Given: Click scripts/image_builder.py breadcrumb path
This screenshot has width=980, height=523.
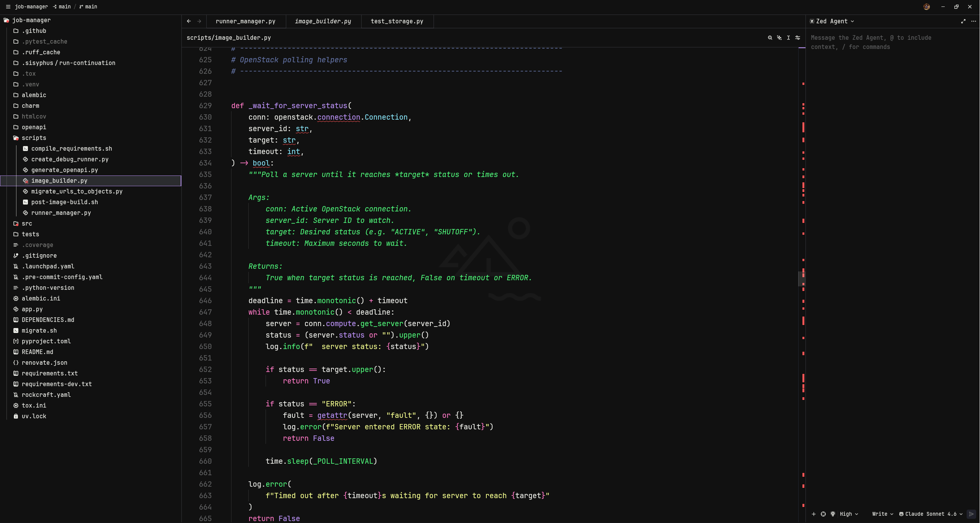Looking at the screenshot, I should pyautogui.click(x=229, y=38).
